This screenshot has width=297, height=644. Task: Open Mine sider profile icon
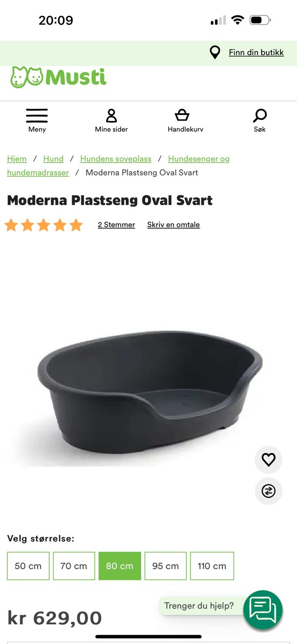(x=111, y=116)
